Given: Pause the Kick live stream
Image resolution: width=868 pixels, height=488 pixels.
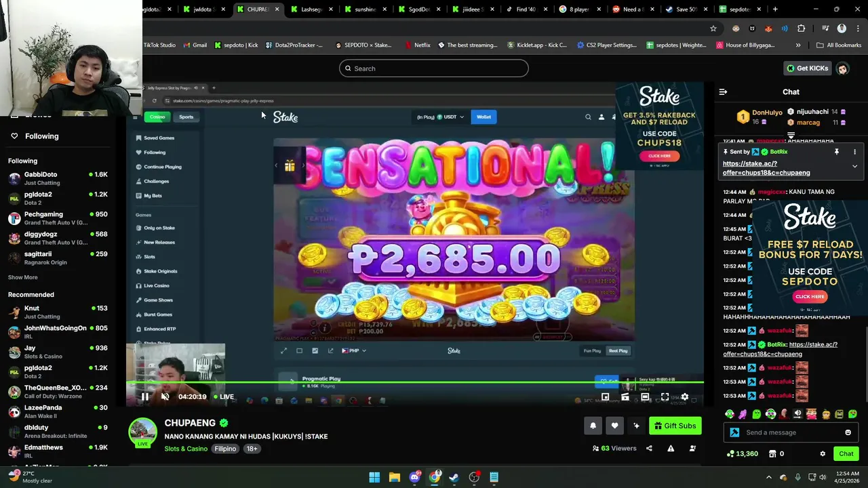Looking at the screenshot, I should coord(144,396).
